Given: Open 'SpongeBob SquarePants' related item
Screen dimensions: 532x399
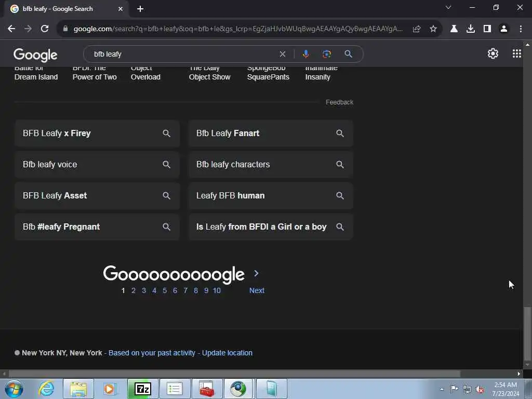Looking at the screenshot, I should 268,73.
